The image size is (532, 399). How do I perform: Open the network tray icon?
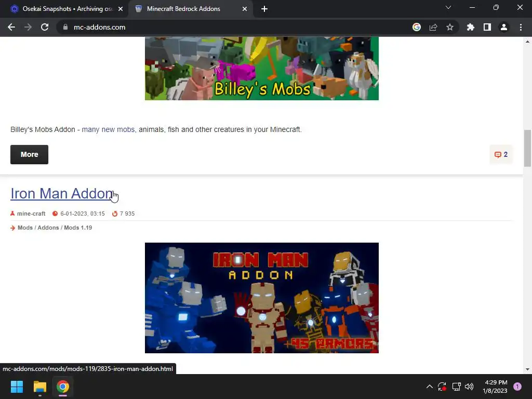click(456, 387)
